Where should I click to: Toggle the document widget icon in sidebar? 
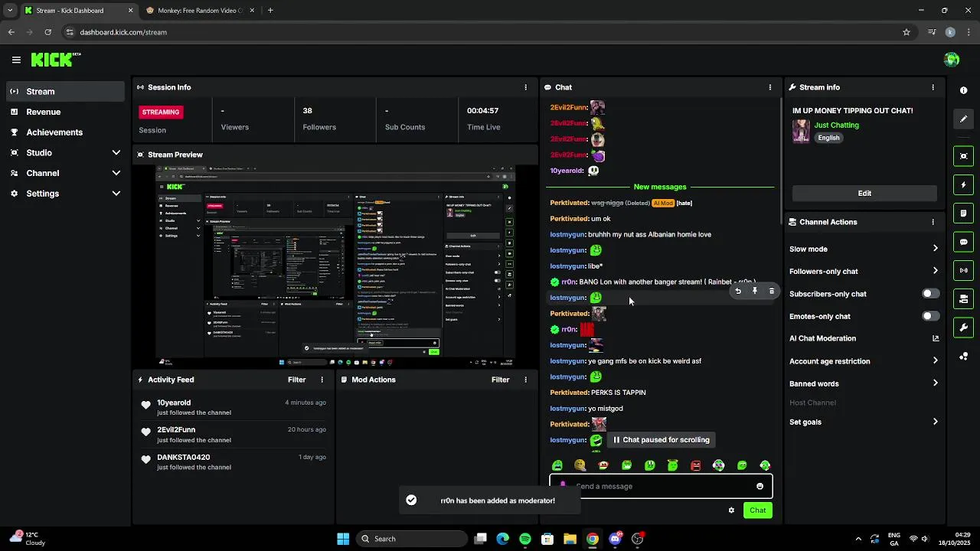pyautogui.click(x=963, y=214)
